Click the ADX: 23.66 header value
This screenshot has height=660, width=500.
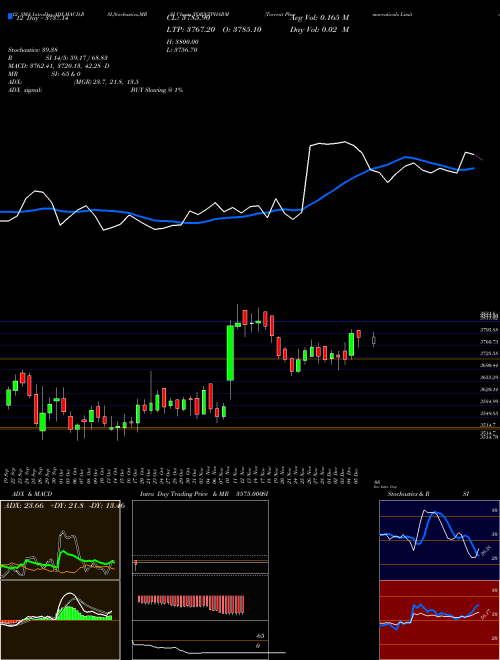(24, 506)
